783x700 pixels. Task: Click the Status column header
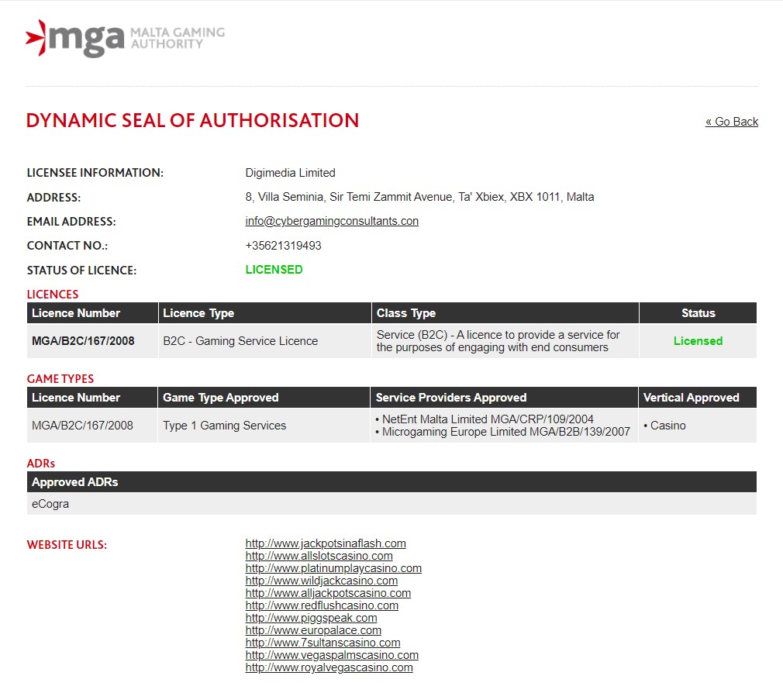[x=698, y=313]
